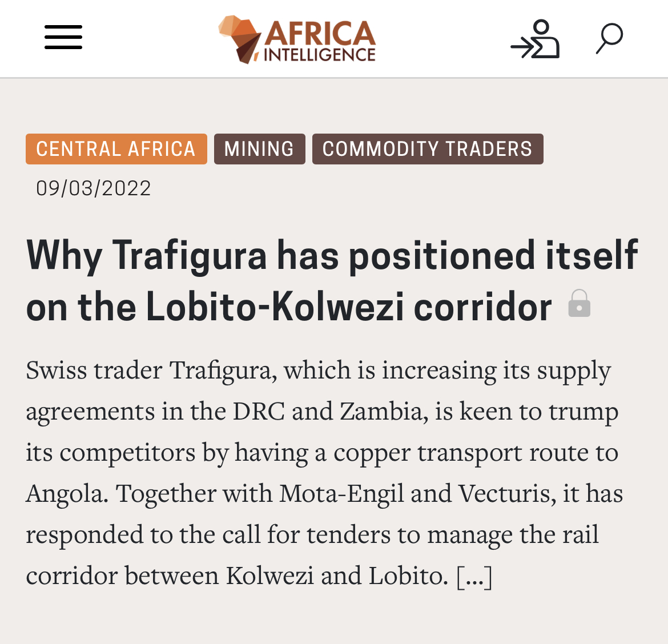Open the Trafigura Lobito-Kolwezi corridor headline
This screenshot has width=668, height=644.
[332, 280]
